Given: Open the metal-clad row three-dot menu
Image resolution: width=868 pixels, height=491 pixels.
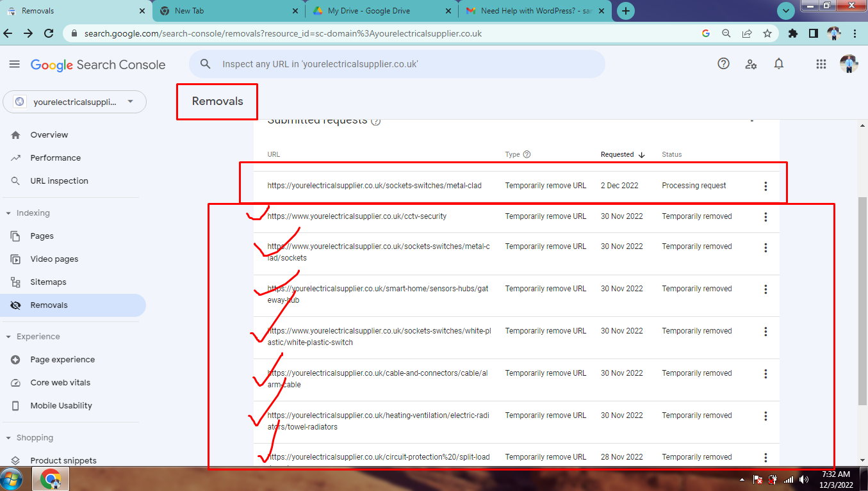Looking at the screenshot, I should coord(765,186).
